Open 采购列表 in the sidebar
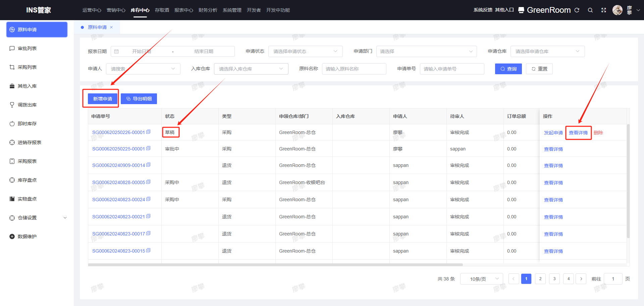The height and width of the screenshot is (306, 644). 37,67
